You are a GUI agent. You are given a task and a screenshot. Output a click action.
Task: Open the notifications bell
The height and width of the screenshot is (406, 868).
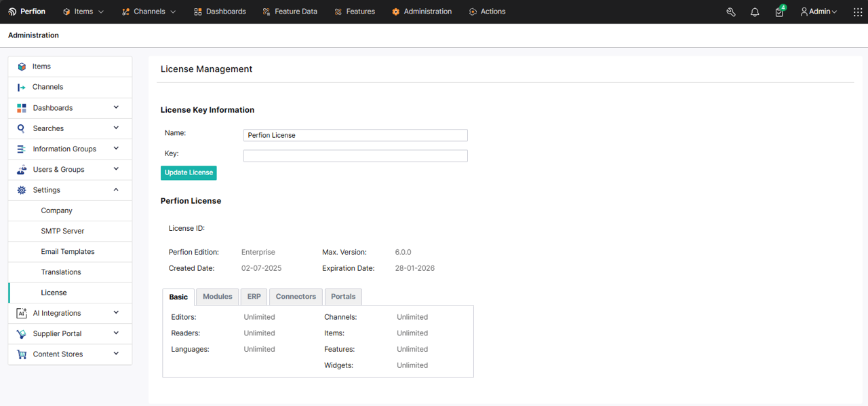coord(755,12)
